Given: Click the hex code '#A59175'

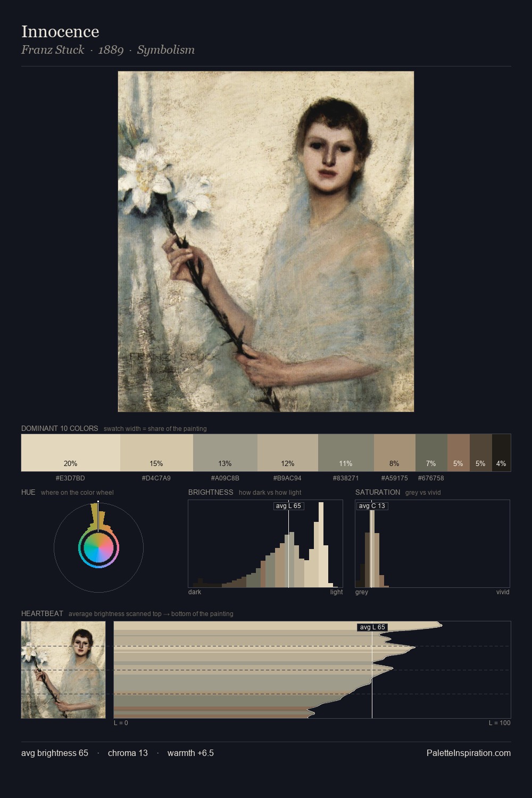Looking at the screenshot, I should 394,478.
